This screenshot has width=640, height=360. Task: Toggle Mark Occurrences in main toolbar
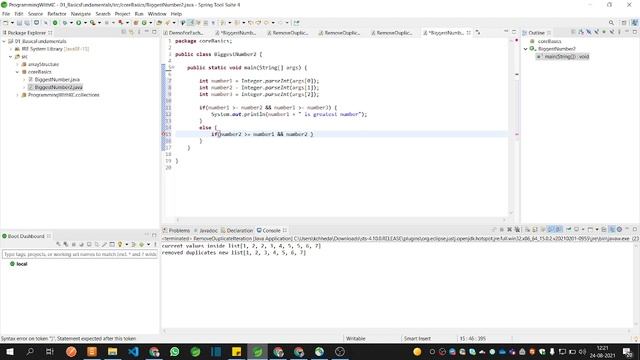[190, 23]
